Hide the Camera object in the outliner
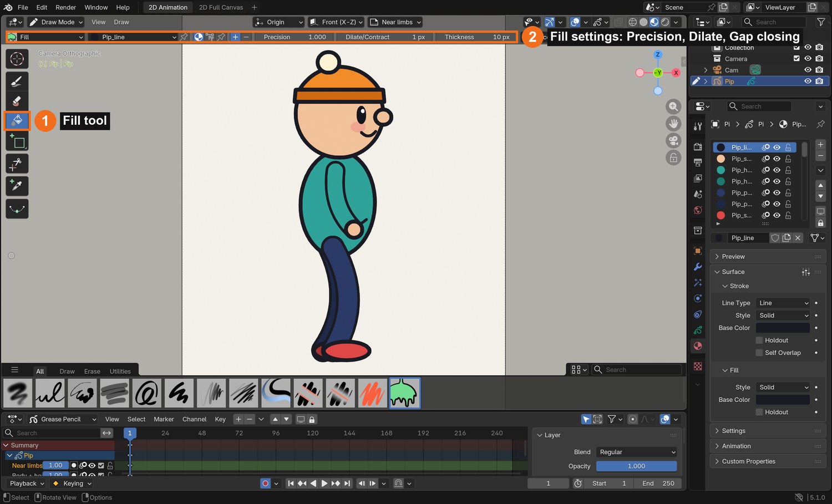 point(808,59)
